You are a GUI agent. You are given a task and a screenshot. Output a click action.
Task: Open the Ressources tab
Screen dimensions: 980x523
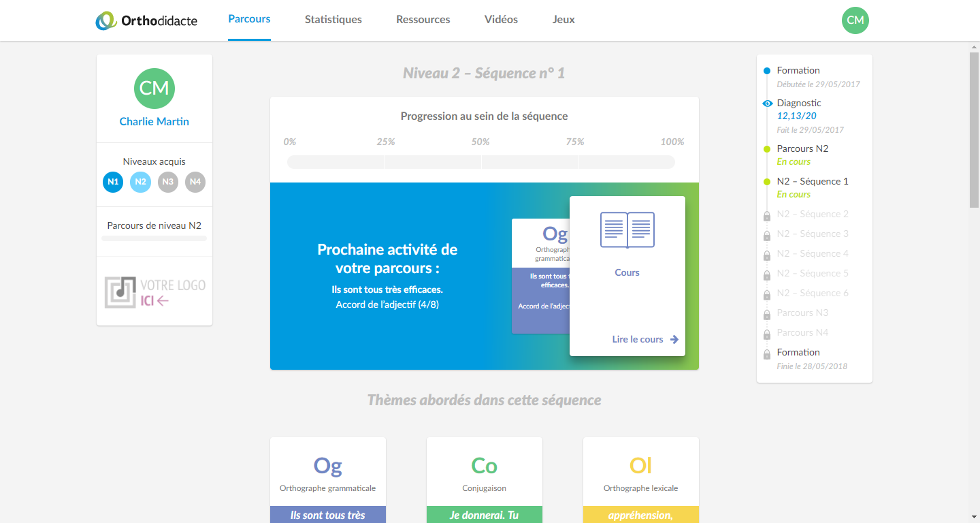point(423,20)
